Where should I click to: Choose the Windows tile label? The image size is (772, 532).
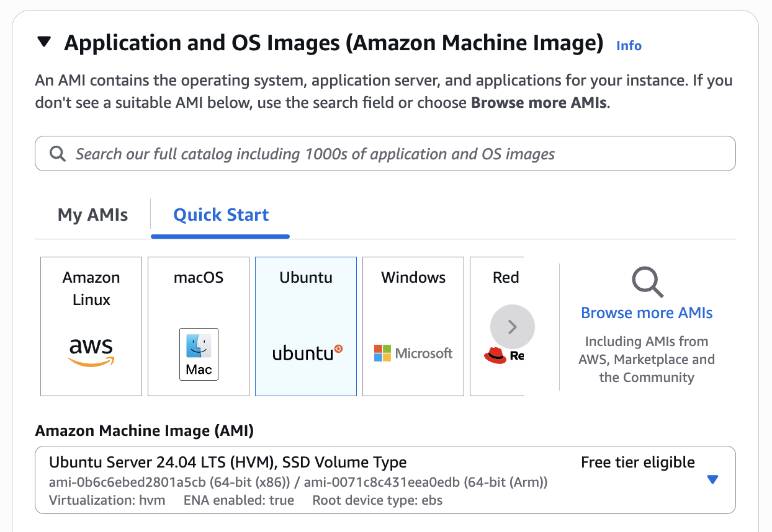[x=413, y=277]
